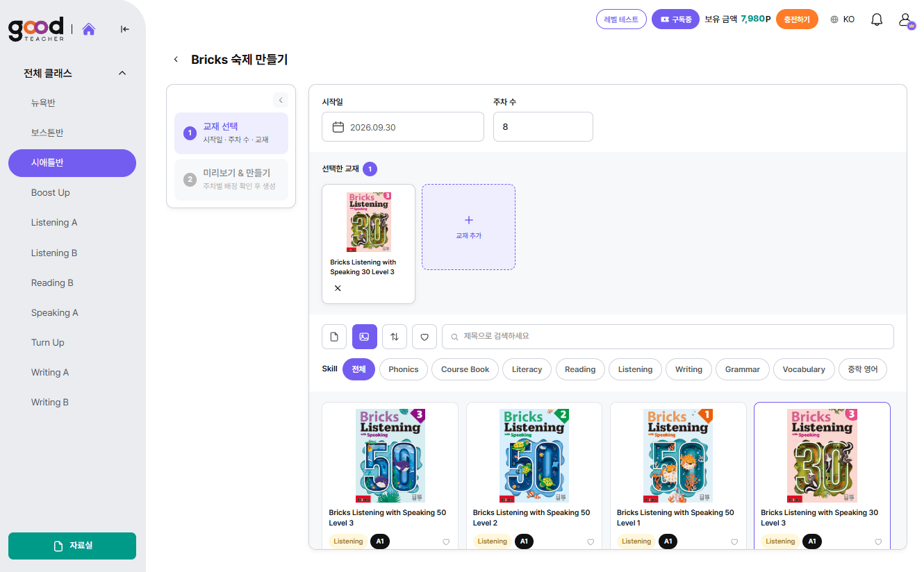
Task: Remove selected book with the X icon
Action: (338, 288)
